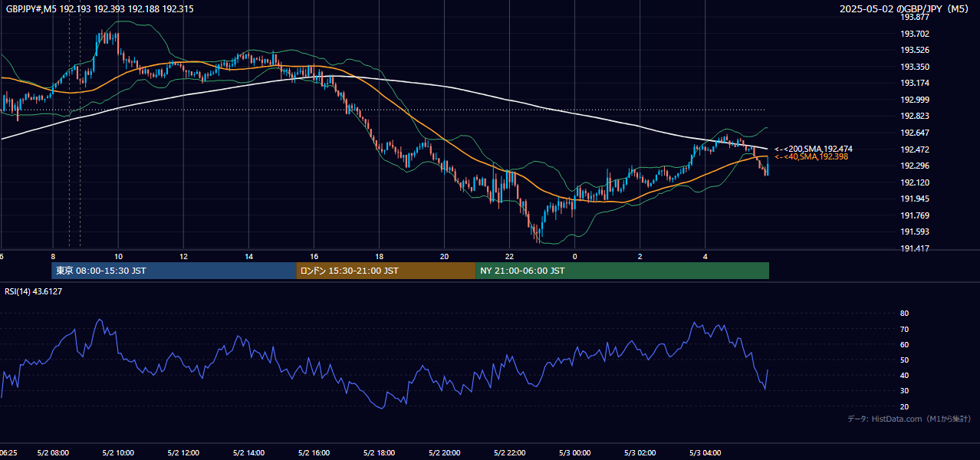The height and width of the screenshot is (460, 980).
Task: Click the bottom time label 5/3 00:00
Action: pos(575,453)
